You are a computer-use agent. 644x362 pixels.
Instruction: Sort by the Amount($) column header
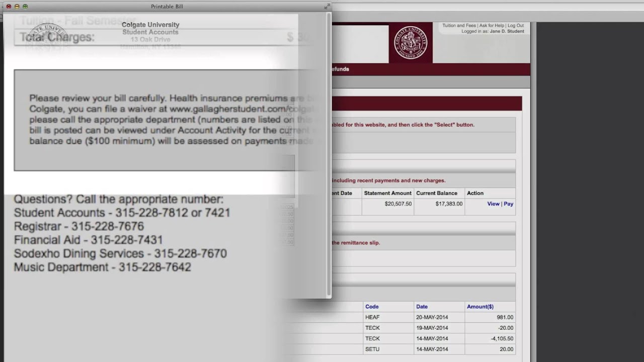pos(480,307)
